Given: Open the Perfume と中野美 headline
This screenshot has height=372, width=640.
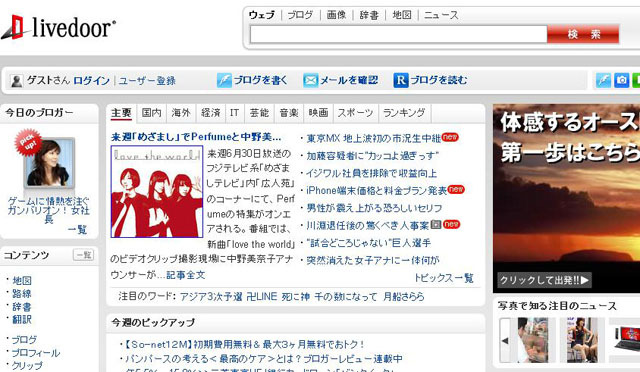Looking at the screenshot, I should pyautogui.click(x=196, y=136).
